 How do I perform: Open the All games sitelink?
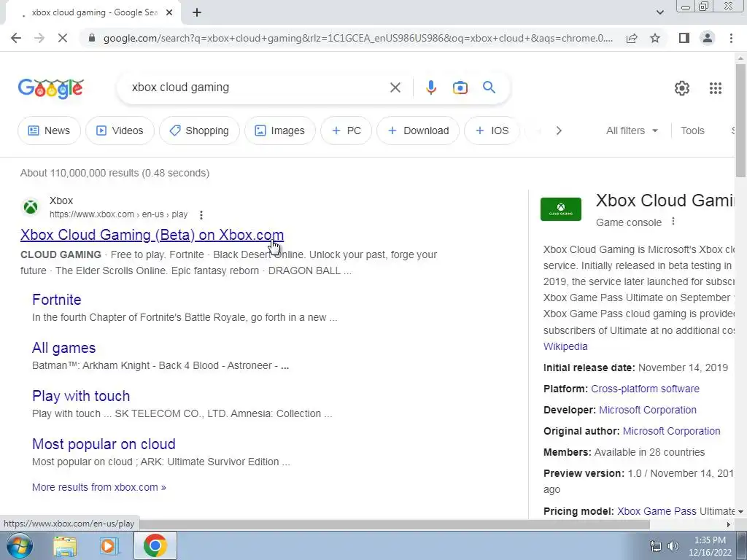(64, 348)
